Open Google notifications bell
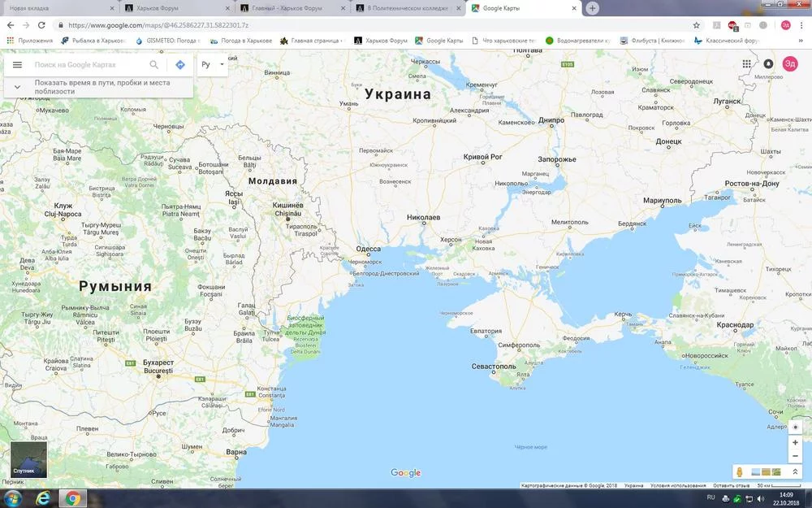 (768, 63)
